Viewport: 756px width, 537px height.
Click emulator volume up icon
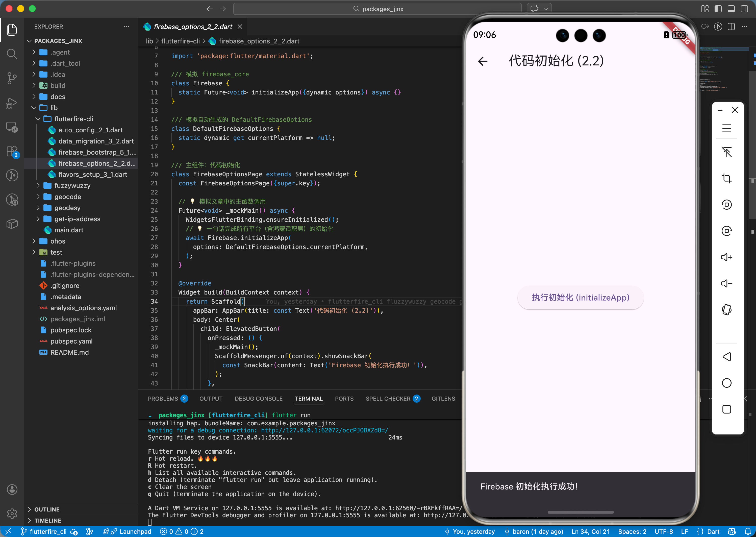(726, 257)
